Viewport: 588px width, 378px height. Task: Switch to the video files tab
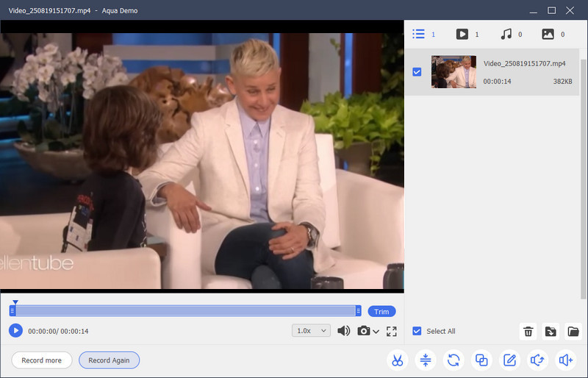(462, 34)
